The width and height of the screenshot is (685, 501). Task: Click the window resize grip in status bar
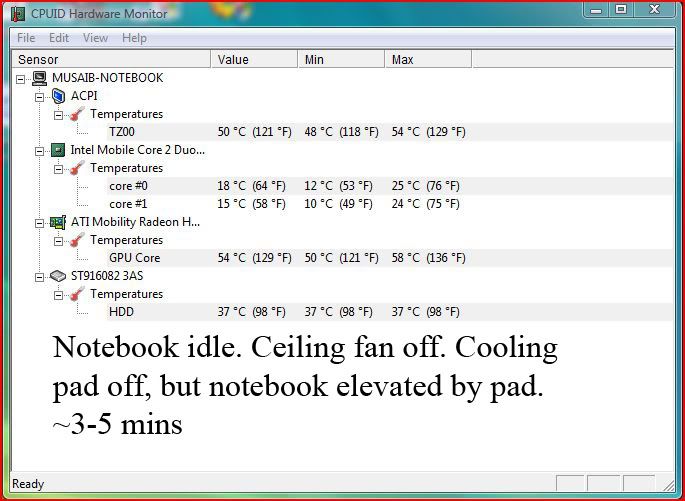click(x=668, y=484)
